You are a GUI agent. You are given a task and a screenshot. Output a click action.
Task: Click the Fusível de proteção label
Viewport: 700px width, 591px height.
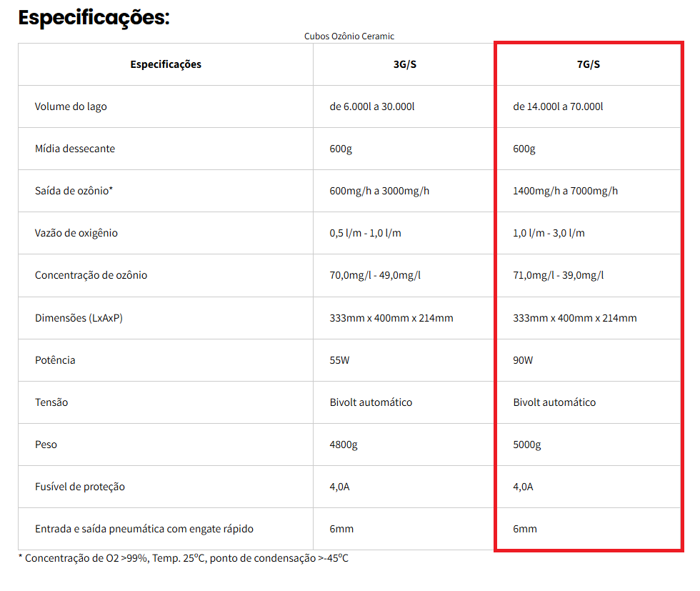click(80, 487)
